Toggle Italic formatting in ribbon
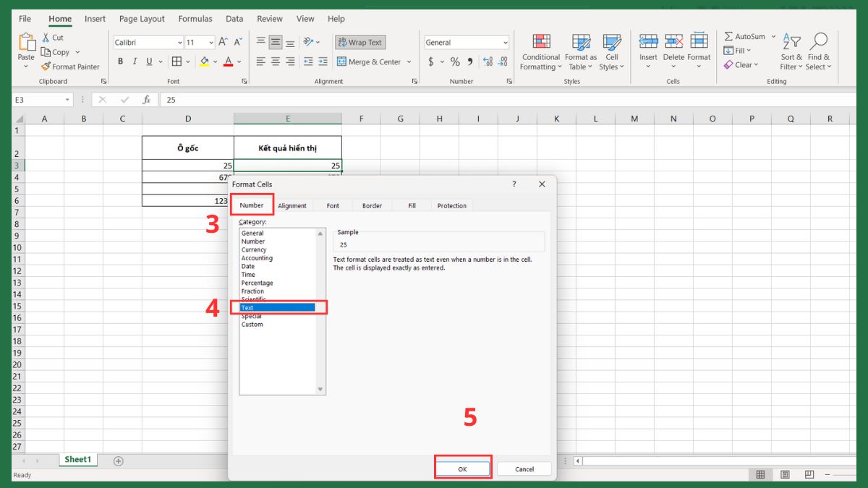The image size is (868, 488). (x=135, y=61)
